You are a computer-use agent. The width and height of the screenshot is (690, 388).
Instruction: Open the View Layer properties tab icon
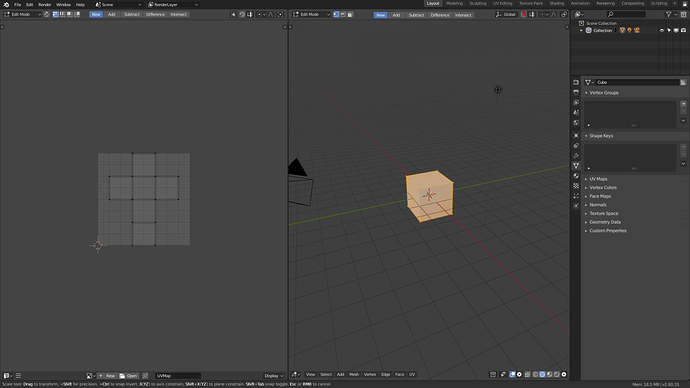coord(576,102)
